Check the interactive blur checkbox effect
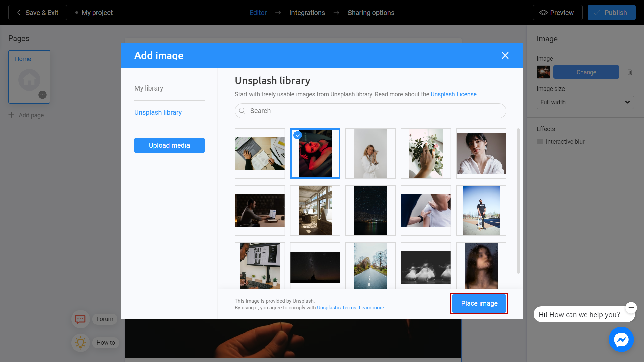The image size is (644, 362). point(540,142)
